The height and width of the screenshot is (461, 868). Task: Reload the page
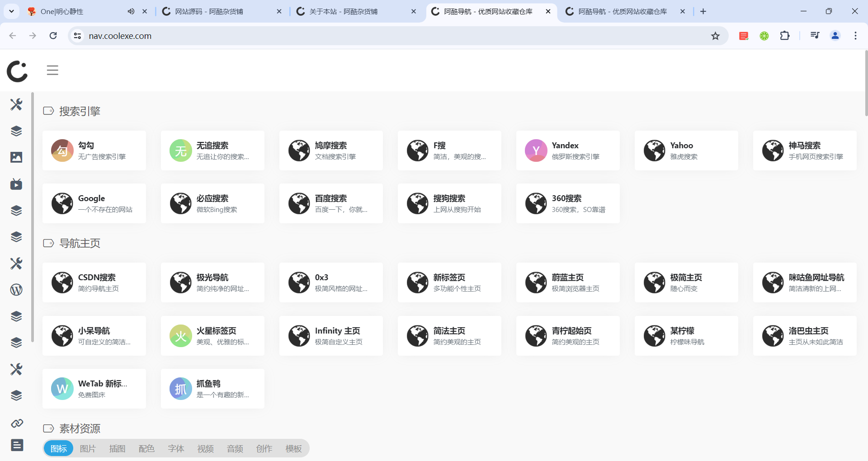pyautogui.click(x=53, y=36)
